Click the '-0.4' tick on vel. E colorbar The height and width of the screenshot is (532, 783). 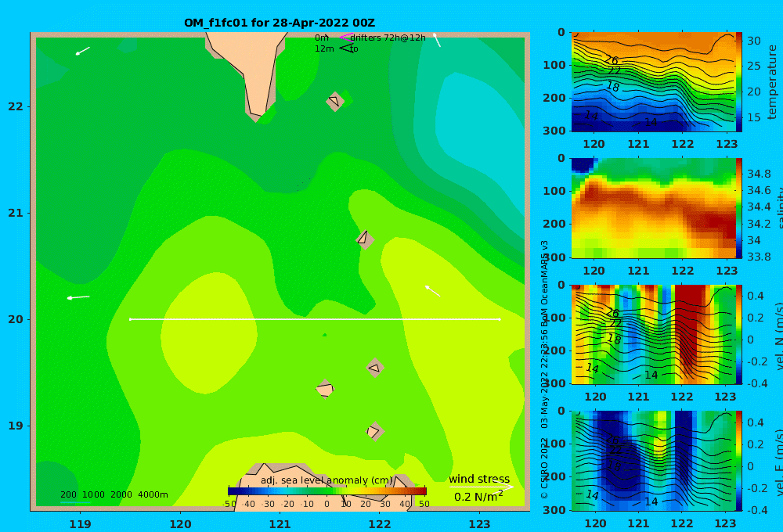pyautogui.click(x=756, y=510)
